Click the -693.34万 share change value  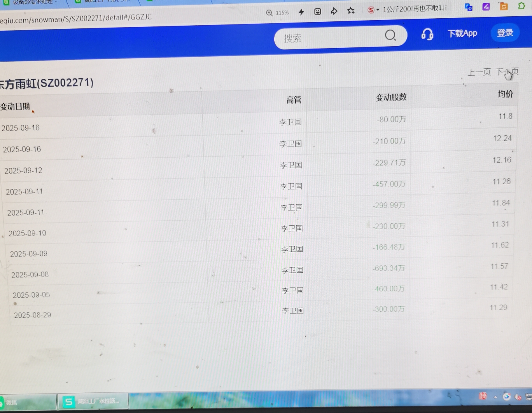click(x=388, y=268)
